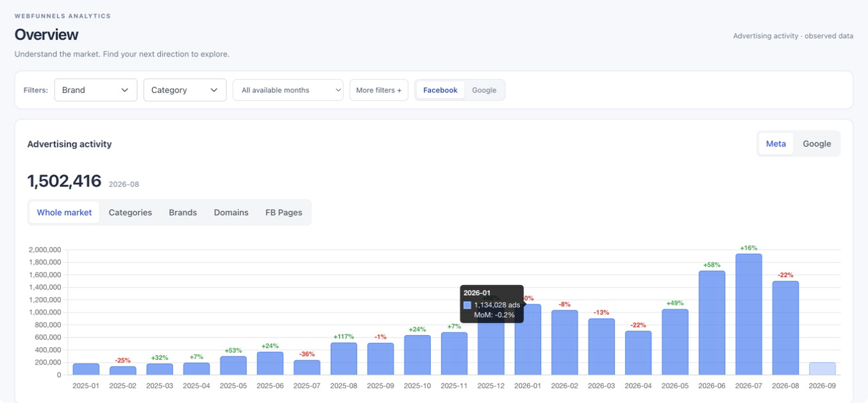Click the 2026-03 bar in chart
This screenshot has height=403, width=868.
pos(601,347)
